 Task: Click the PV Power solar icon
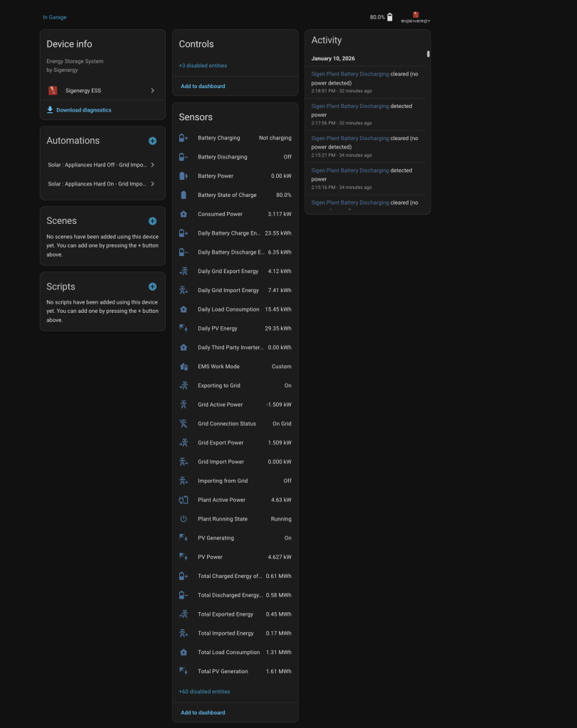point(184,557)
